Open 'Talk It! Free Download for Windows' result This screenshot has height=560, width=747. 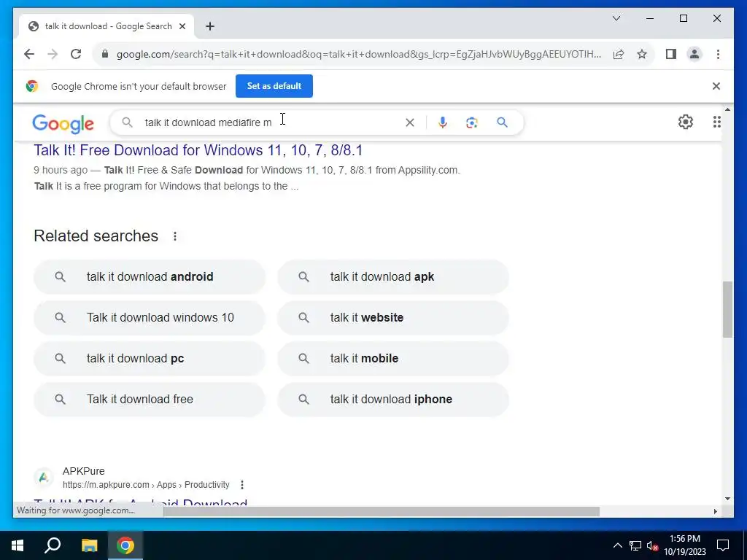[198, 150]
